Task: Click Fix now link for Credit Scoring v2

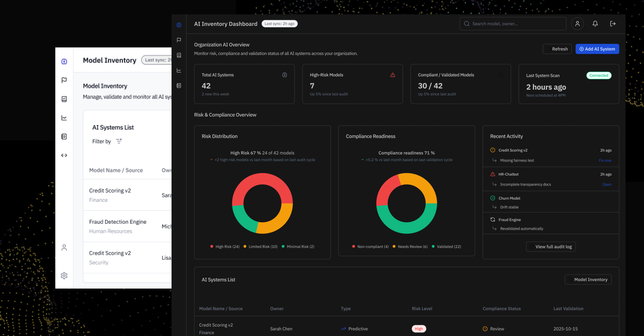Action: 605,160
